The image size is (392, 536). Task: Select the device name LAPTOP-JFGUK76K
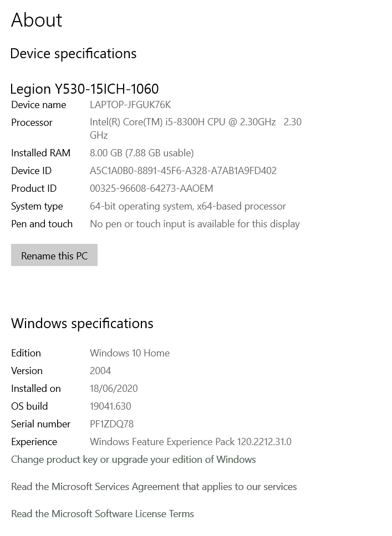130,105
